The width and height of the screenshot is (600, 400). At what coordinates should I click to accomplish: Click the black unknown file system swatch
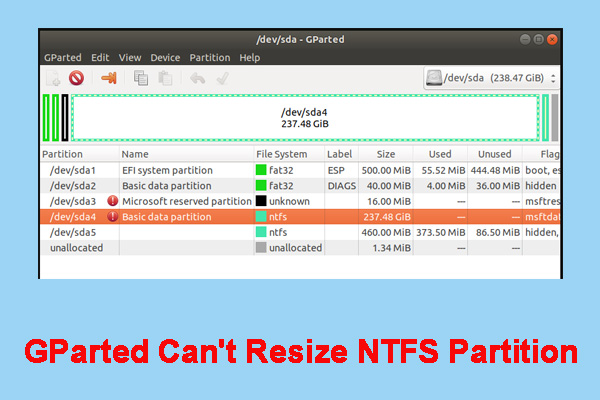[x=261, y=201]
